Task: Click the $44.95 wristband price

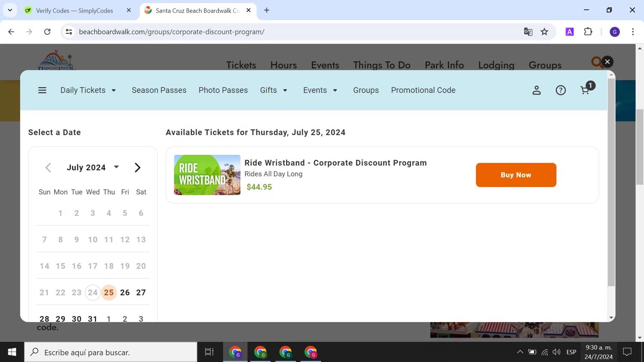Action: (259, 187)
